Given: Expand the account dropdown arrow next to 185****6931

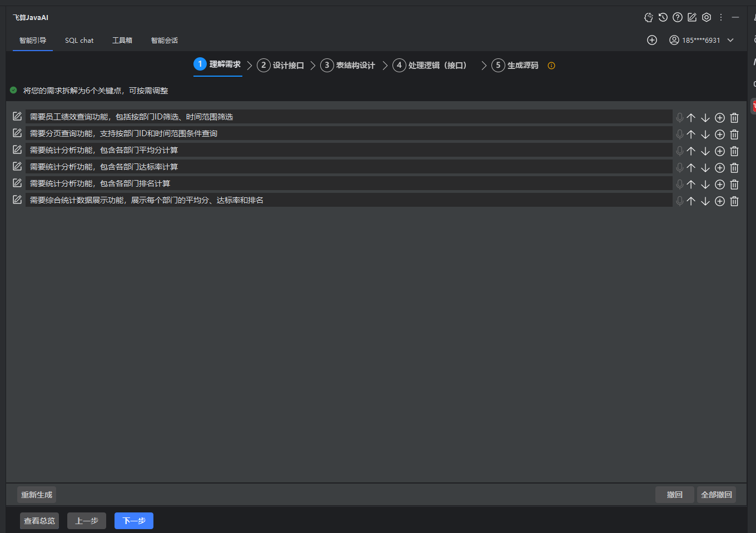Looking at the screenshot, I should click(730, 40).
